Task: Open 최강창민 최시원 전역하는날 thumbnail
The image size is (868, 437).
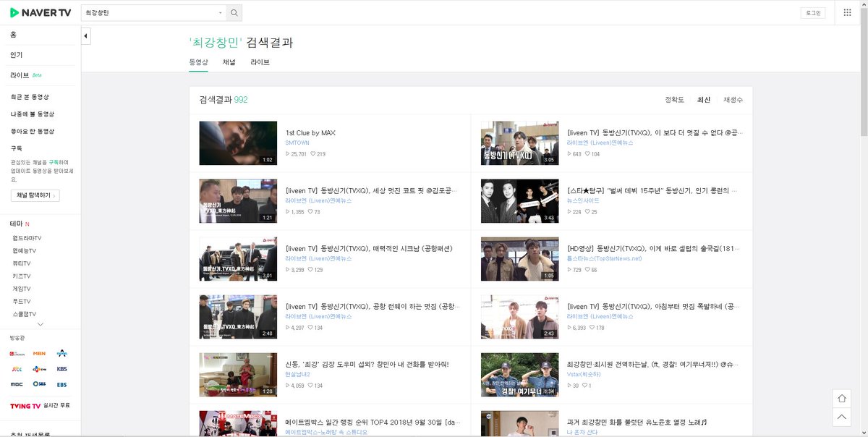Action: (x=520, y=375)
